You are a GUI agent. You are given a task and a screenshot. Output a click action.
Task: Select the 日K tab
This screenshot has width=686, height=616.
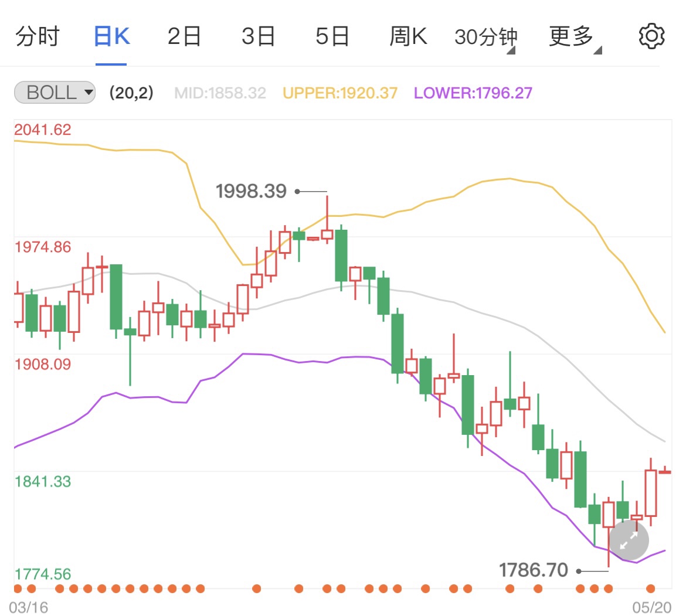pos(111,36)
